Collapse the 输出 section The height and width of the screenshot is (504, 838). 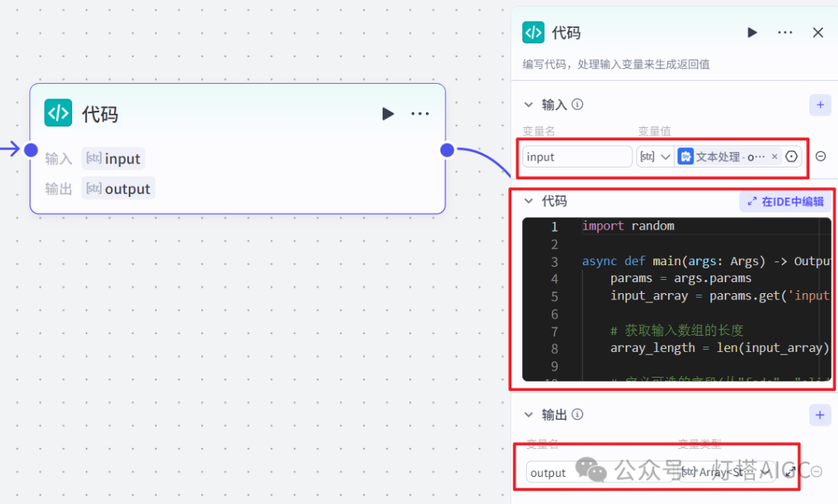[528, 415]
